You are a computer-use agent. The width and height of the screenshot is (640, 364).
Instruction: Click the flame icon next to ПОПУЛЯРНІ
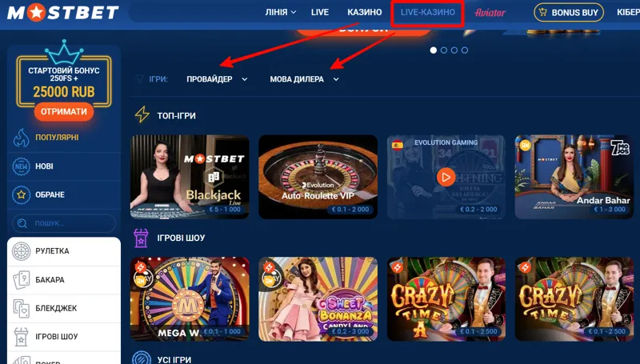(x=22, y=138)
